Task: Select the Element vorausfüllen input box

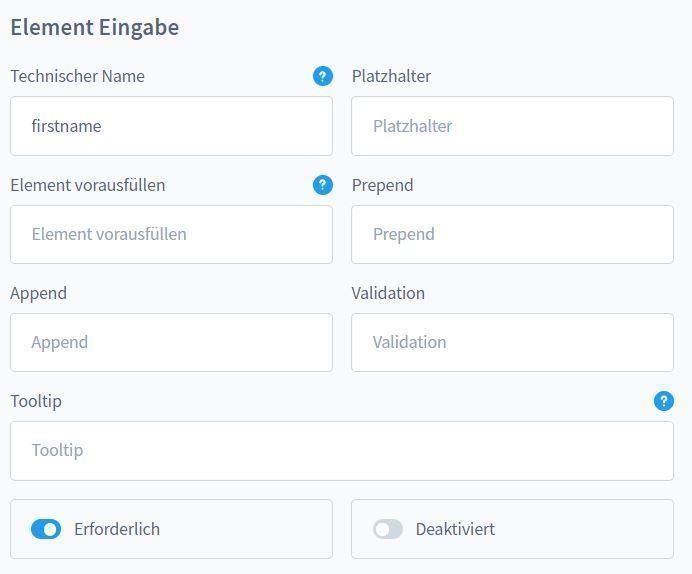Action: coord(171,234)
